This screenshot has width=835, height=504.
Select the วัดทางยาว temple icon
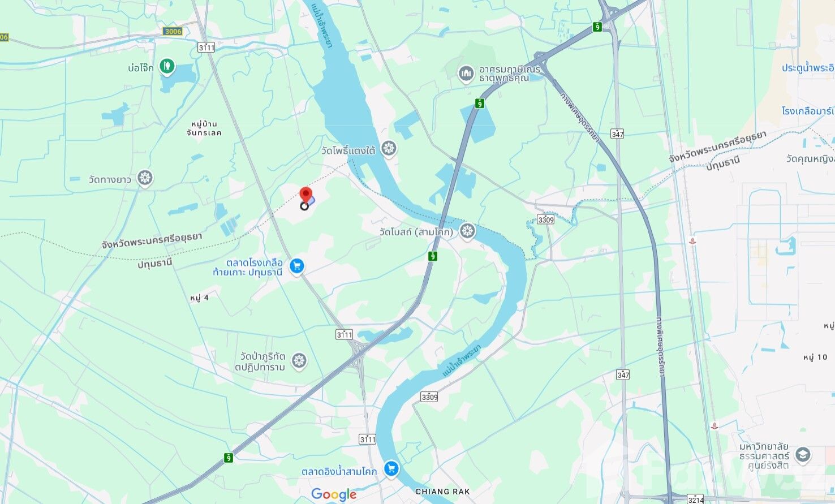[x=145, y=178]
